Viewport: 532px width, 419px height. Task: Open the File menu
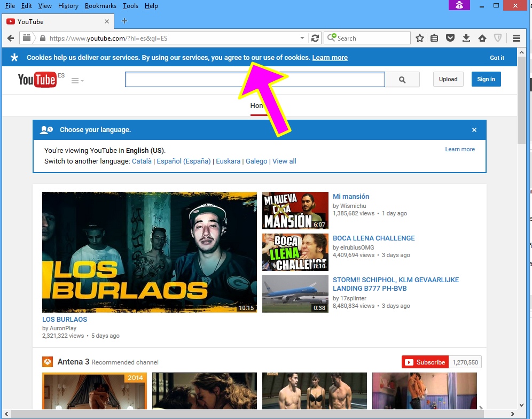point(10,6)
